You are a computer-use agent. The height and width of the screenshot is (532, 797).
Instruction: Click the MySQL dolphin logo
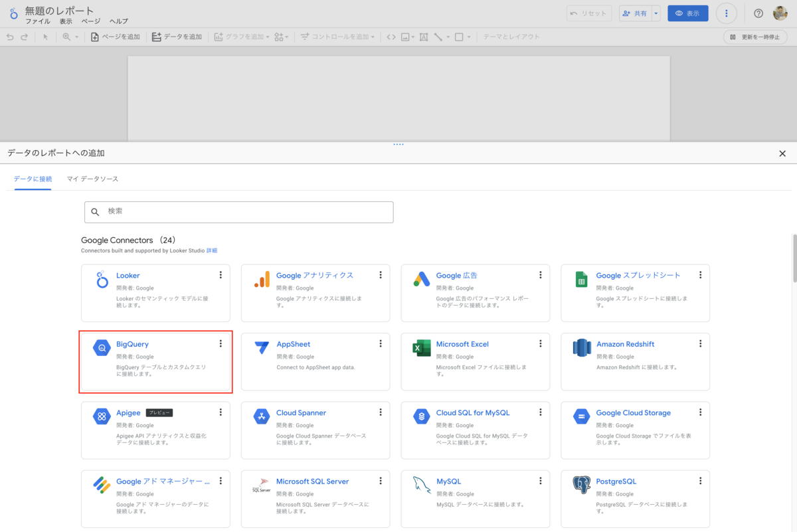(422, 485)
